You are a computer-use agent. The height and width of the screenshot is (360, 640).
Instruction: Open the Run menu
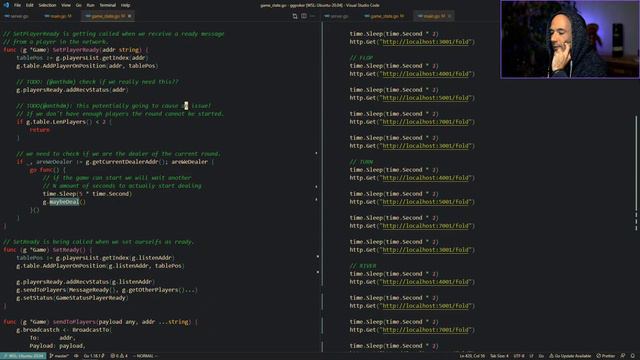point(90,5)
